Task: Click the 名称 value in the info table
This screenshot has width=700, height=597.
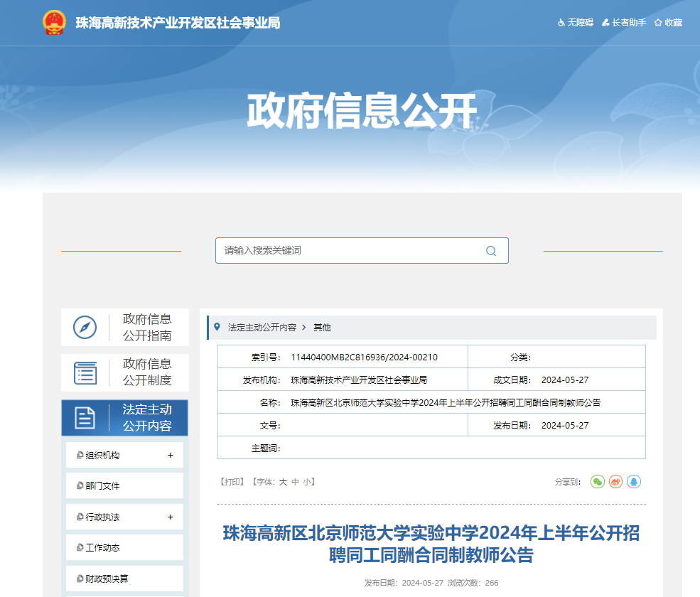Action: point(446,403)
